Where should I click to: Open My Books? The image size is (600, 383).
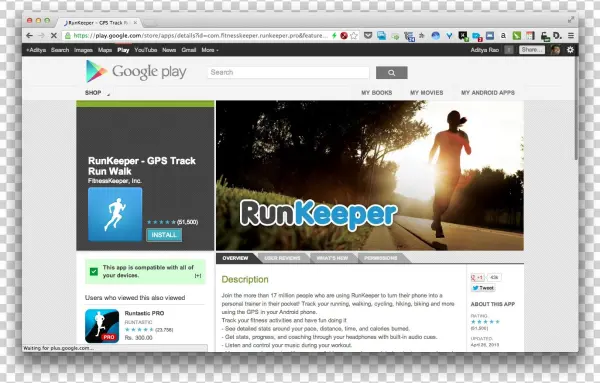tap(377, 93)
